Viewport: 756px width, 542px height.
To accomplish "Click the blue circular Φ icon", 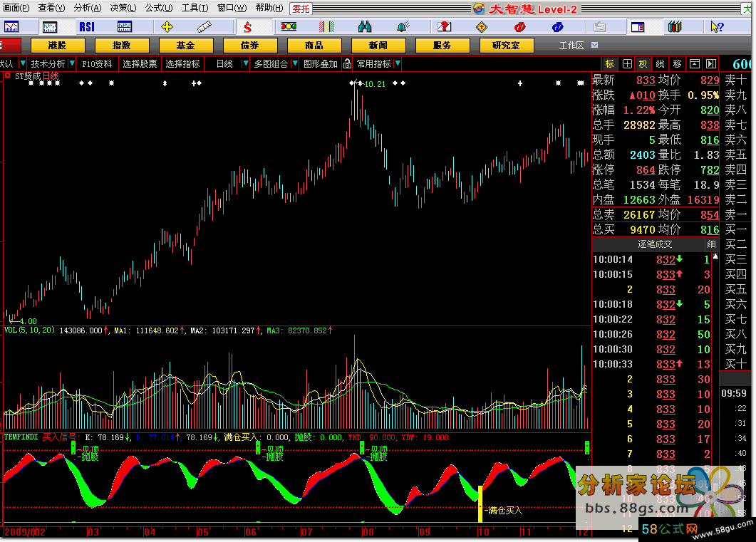I will pyautogui.click(x=557, y=27).
